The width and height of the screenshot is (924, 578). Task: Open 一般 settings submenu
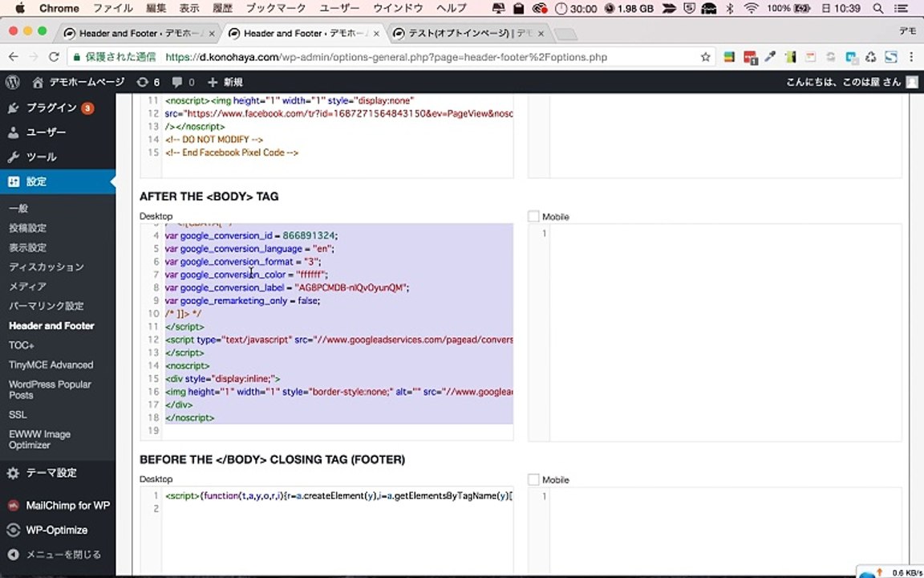[18, 208]
